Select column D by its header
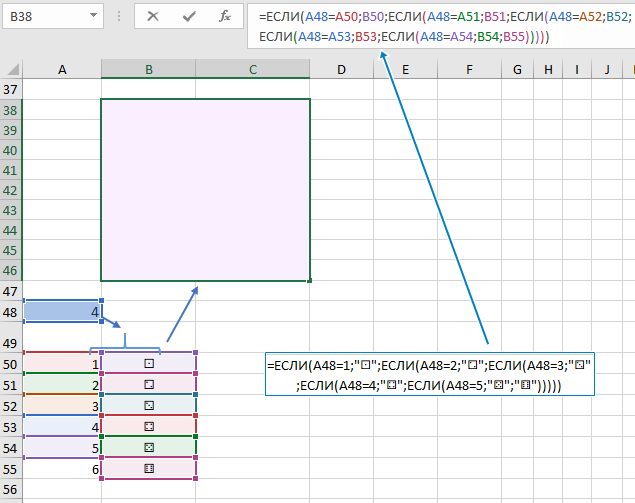 (341, 69)
